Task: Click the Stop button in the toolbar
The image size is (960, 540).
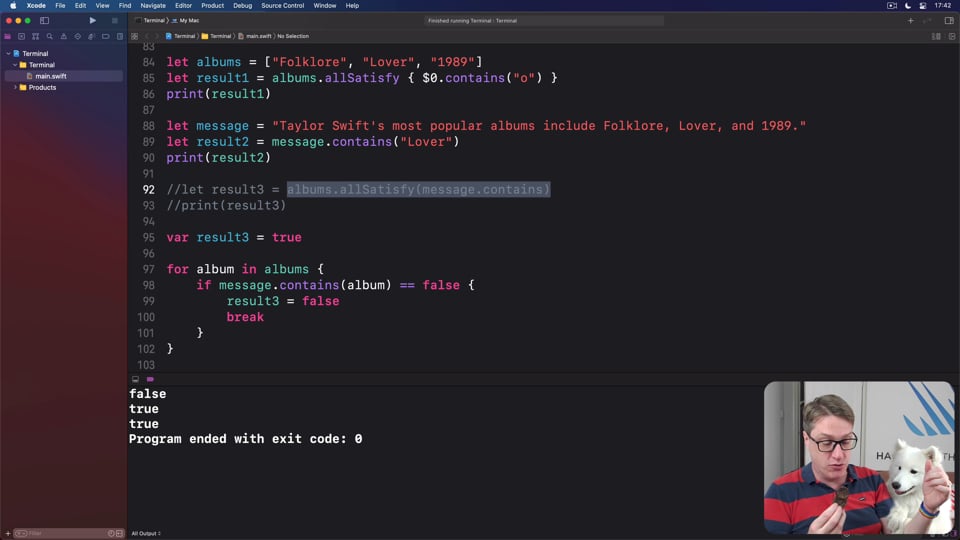Action: pos(114,20)
